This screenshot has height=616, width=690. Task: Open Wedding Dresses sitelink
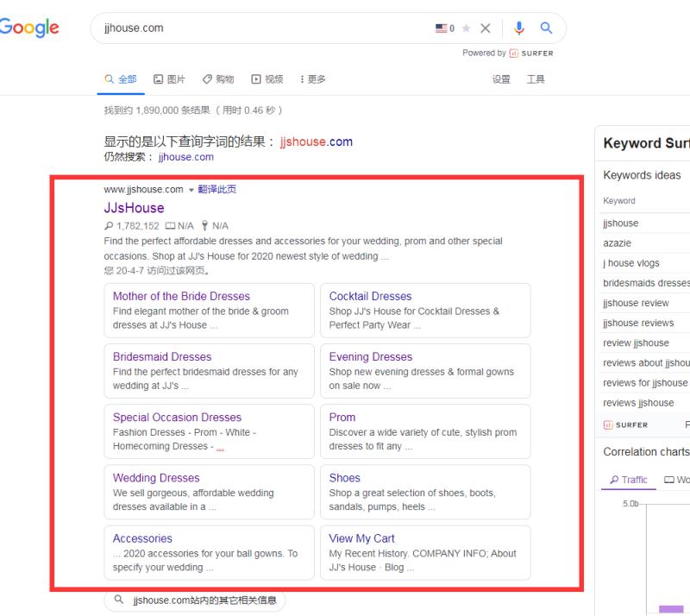point(156,478)
